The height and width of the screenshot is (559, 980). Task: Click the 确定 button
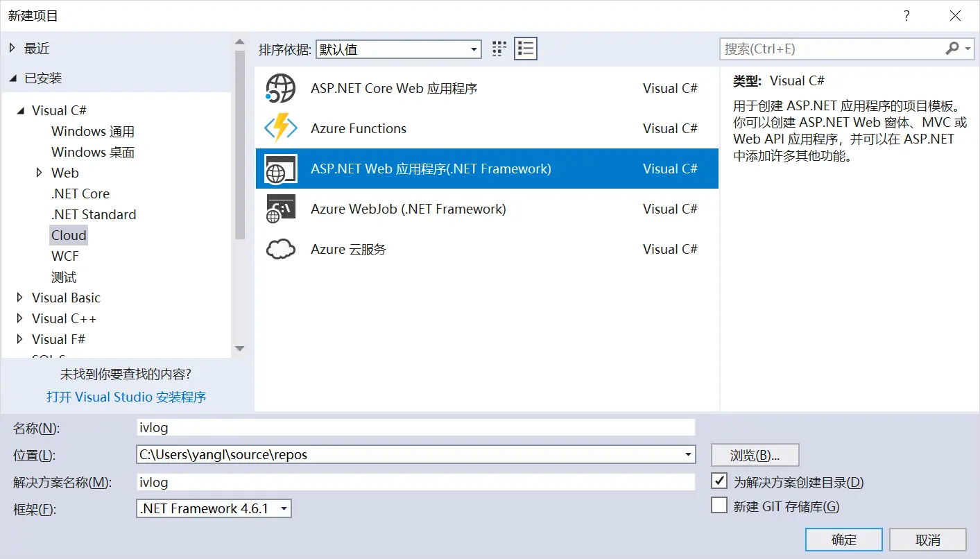844,540
